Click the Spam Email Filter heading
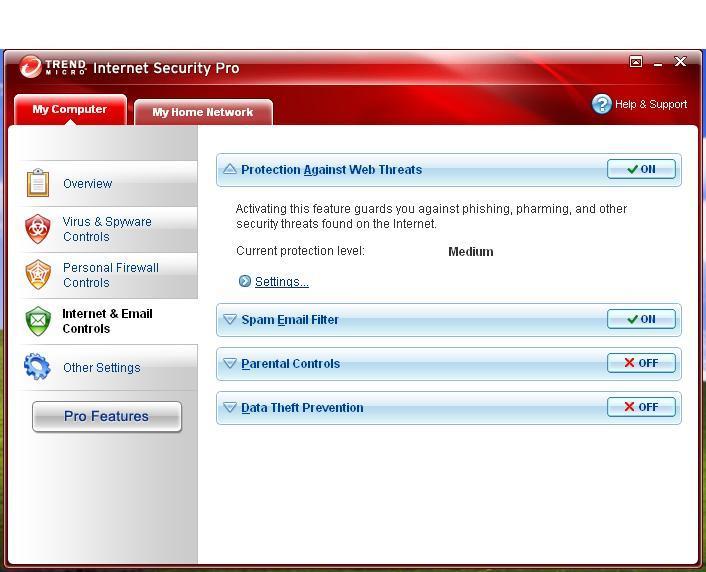Viewport: 706px width, 572px height. [x=290, y=319]
